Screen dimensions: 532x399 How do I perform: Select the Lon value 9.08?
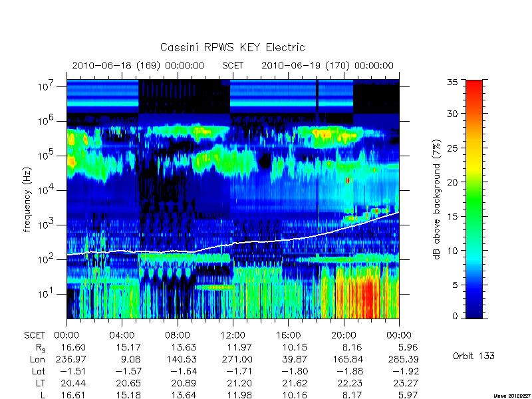[130, 359]
